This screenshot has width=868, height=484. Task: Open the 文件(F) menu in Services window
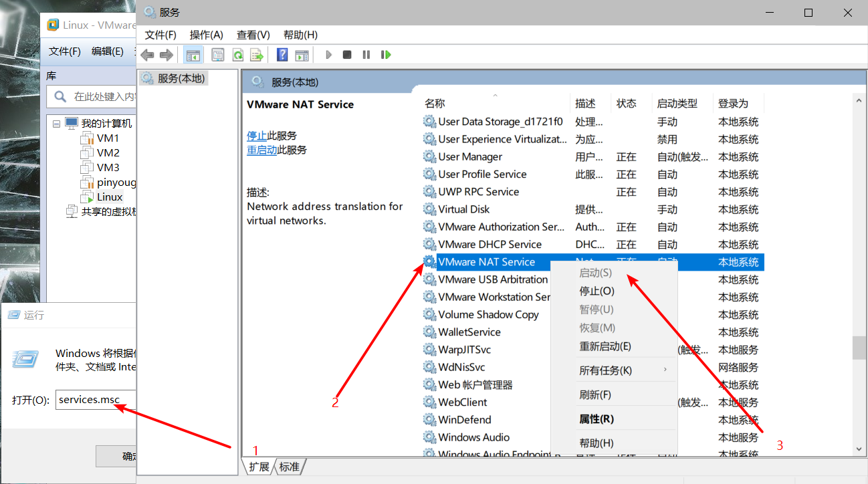click(x=160, y=35)
